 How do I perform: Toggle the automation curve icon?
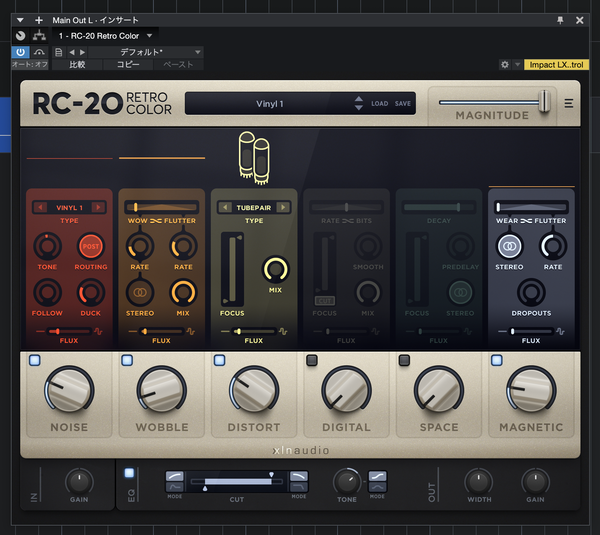point(39,52)
